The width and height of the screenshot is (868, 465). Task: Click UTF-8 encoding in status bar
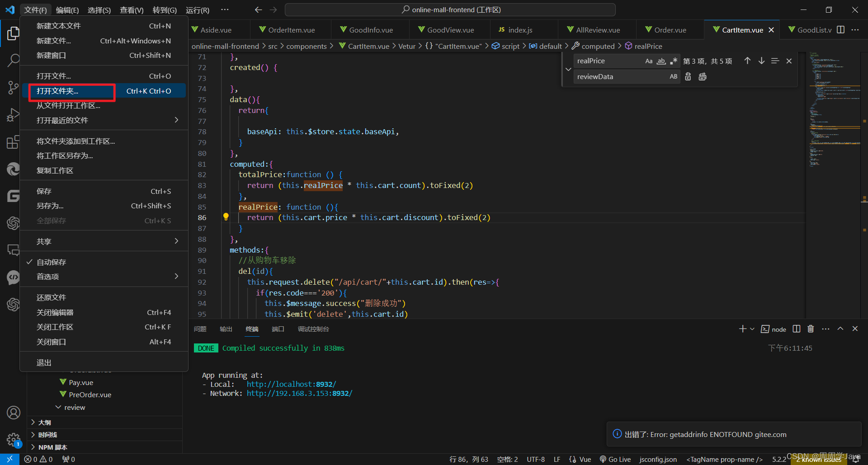pyautogui.click(x=536, y=459)
